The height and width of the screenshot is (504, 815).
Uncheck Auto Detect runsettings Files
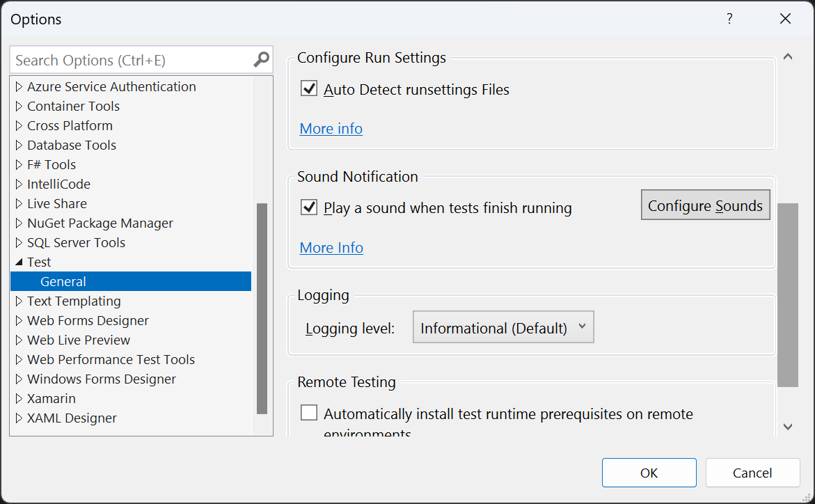(309, 88)
